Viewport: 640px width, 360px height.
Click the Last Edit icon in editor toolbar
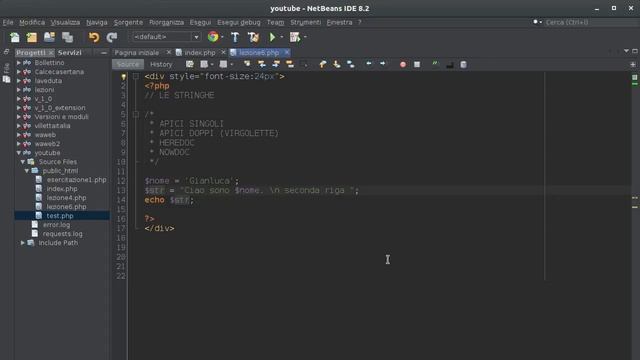[x=190, y=64]
